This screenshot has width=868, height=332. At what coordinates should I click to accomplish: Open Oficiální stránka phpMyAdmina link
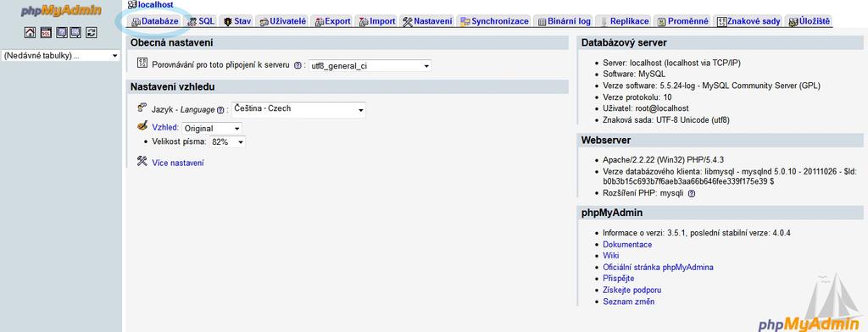pyautogui.click(x=658, y=268)
